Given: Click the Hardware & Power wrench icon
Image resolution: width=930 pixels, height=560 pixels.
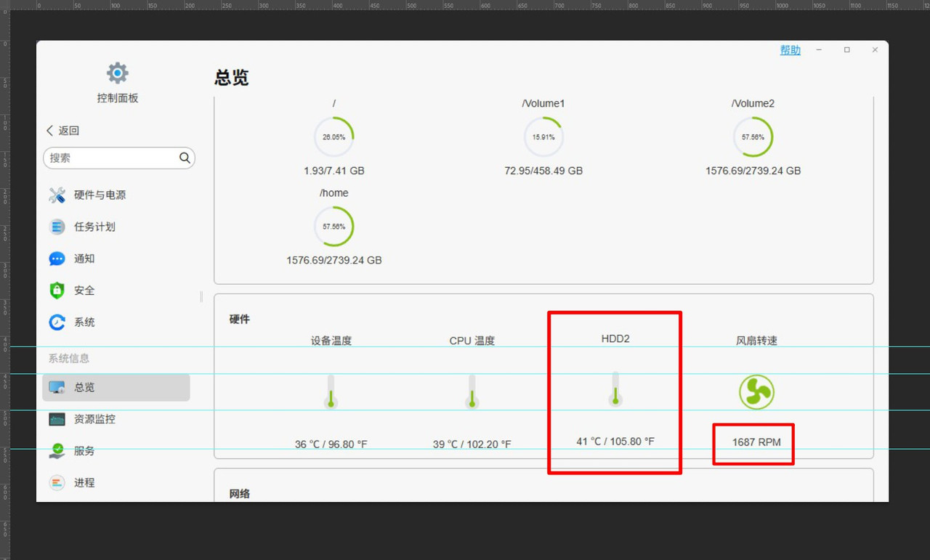Looking at the screenshot, I should coord(57,195).
